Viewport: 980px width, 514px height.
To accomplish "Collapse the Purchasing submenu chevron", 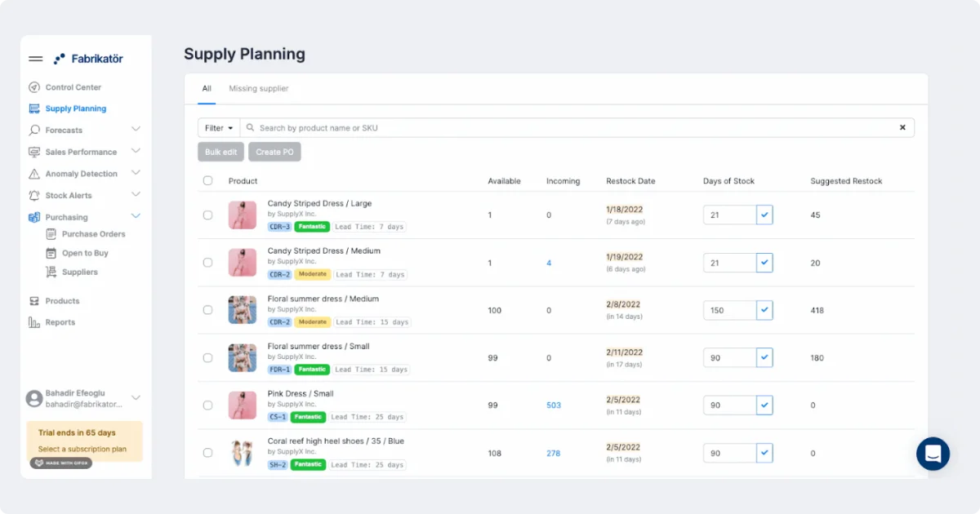I will 136,216.
